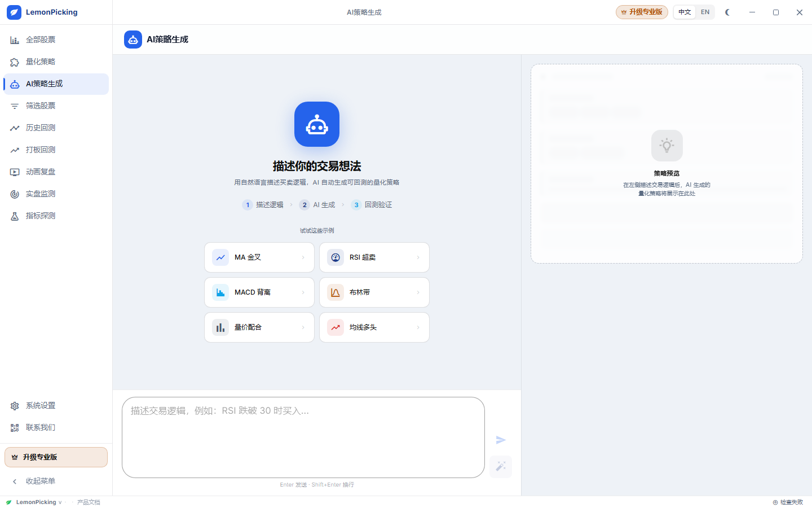This screenshot has width=812, height=508.
Task: Open 打板回测 in the sidebar
Action: click(x=56, y=150)
